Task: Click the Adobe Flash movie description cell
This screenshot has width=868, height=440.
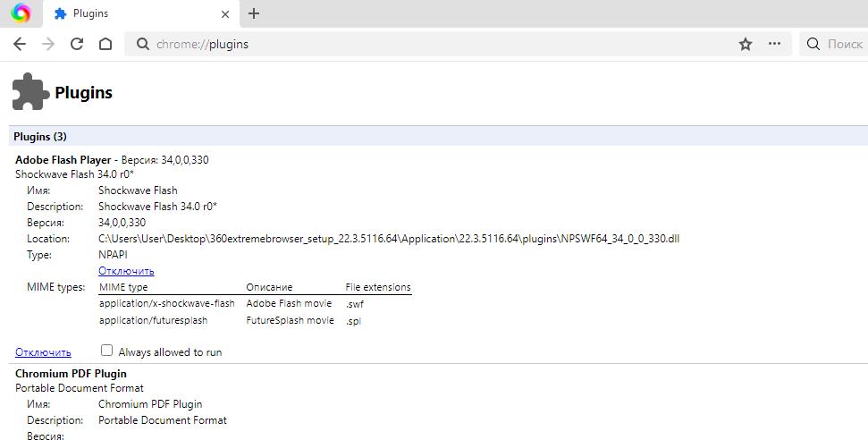Action: pos(289,304)
